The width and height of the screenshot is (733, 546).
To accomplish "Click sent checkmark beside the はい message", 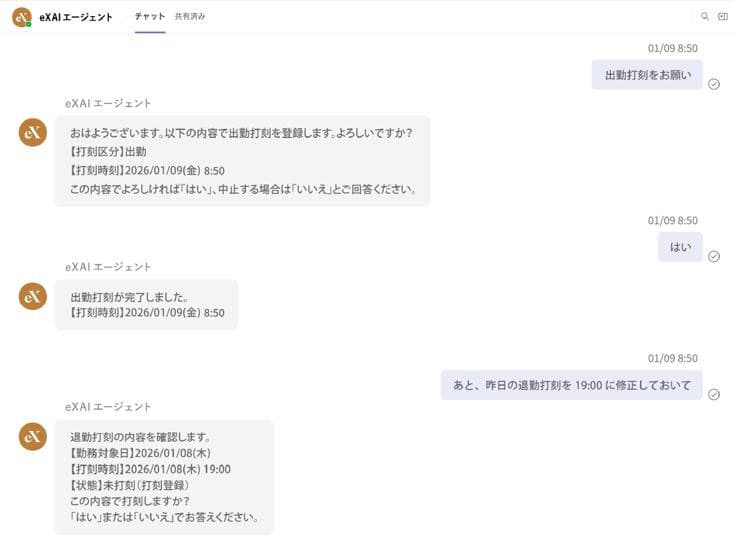I will click(x=714, y=256).
